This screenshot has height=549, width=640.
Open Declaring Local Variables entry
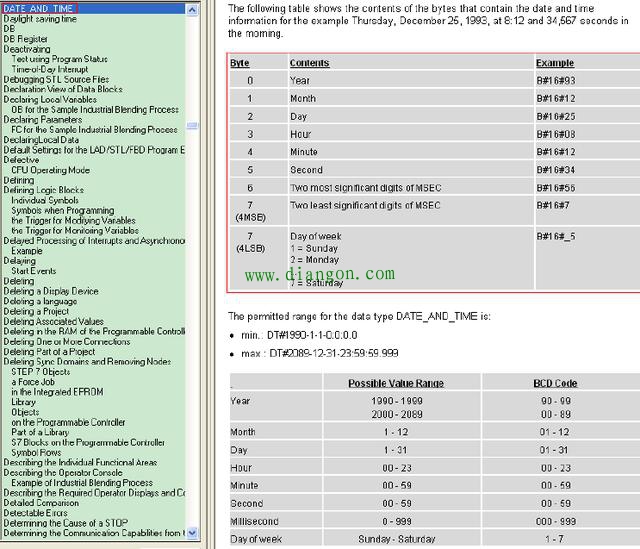(x=50, y=99)
